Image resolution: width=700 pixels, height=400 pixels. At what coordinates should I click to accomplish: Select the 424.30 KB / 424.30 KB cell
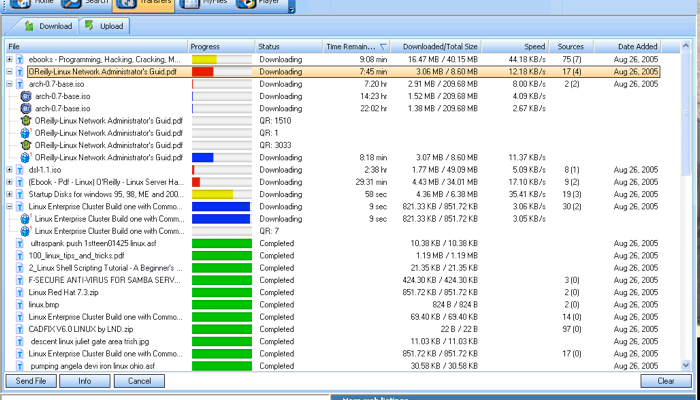440,280
